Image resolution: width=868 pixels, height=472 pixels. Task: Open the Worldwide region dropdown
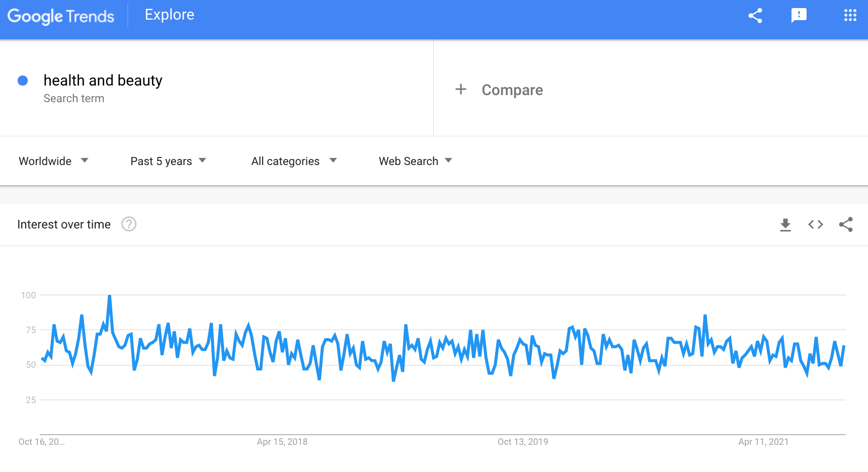(x=53, y=161)
